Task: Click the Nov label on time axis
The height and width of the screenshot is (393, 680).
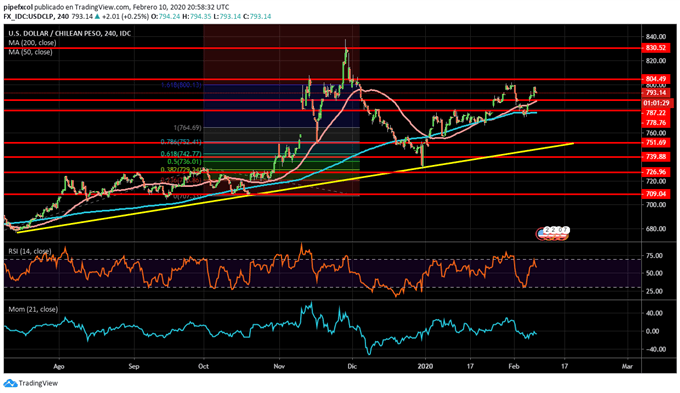Action: (279, 367)
